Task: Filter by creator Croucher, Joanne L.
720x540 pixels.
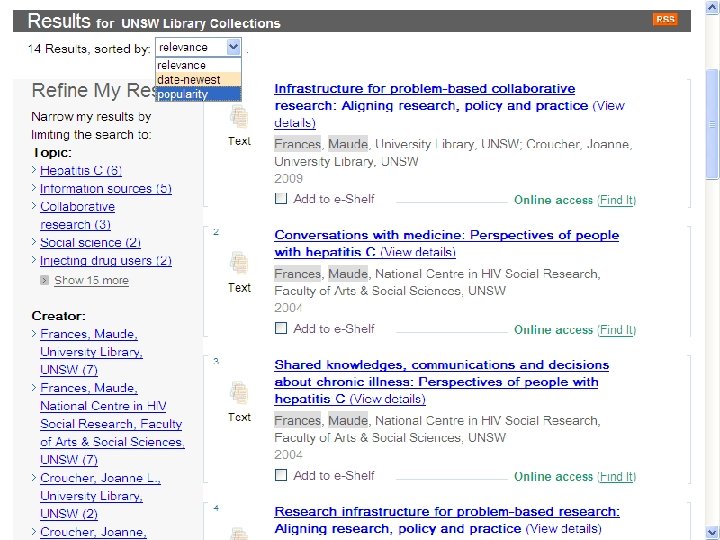Action: [100, 495]
